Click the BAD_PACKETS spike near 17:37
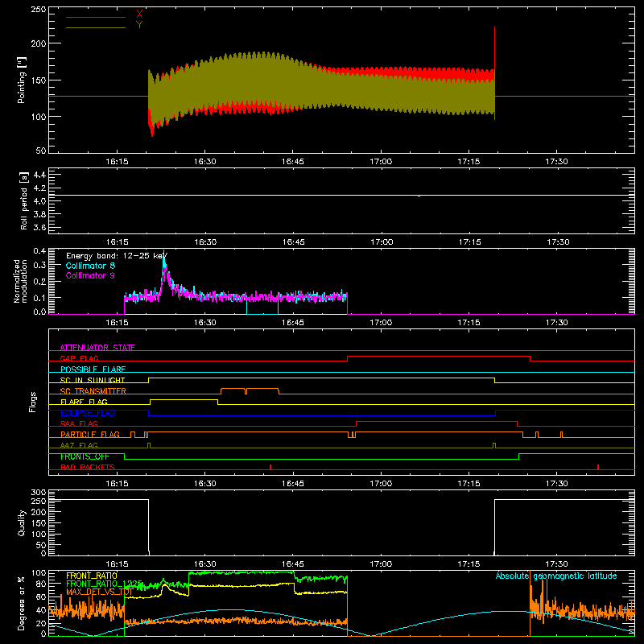 (598, 467)
